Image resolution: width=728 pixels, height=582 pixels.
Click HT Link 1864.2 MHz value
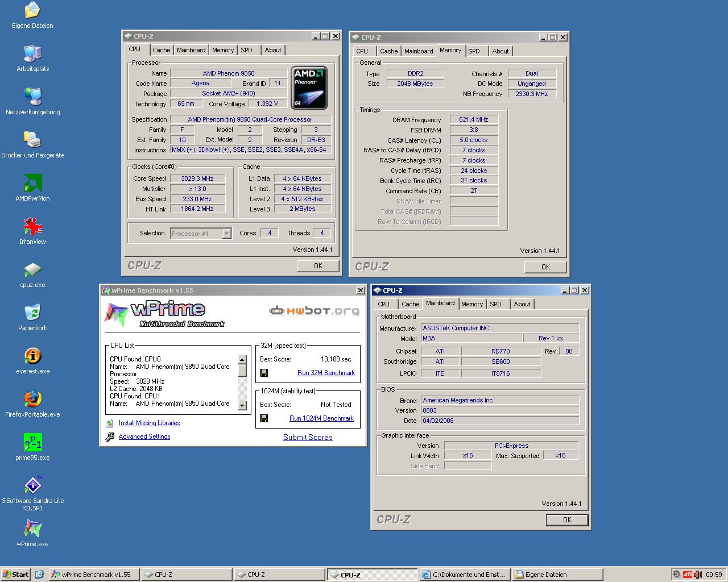click(197, 209)
